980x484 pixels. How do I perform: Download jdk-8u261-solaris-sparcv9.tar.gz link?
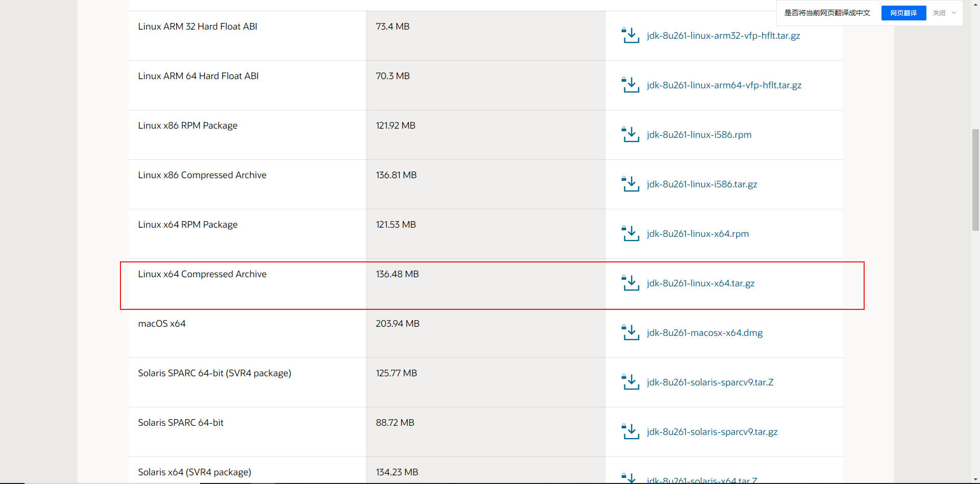pyautogui.click(x=712, y=432)
